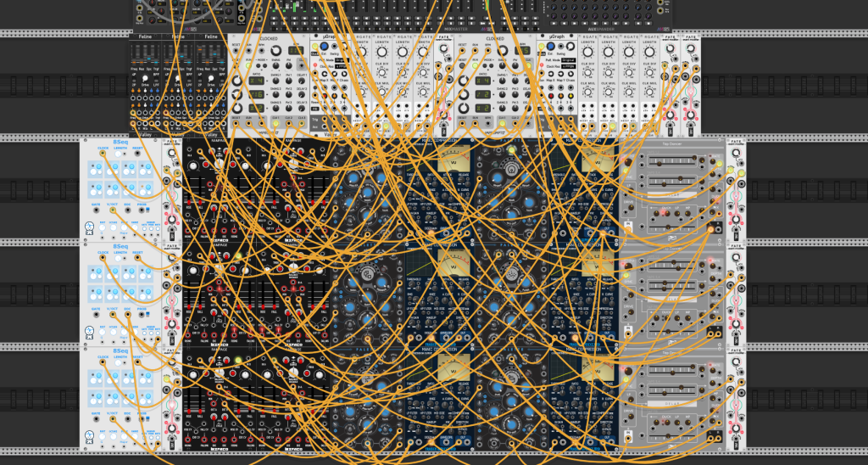The width and height of the screenshot is (868, 465).
Task: Click the IN A jack on top-left Rampage
Action: coord(191,150)
